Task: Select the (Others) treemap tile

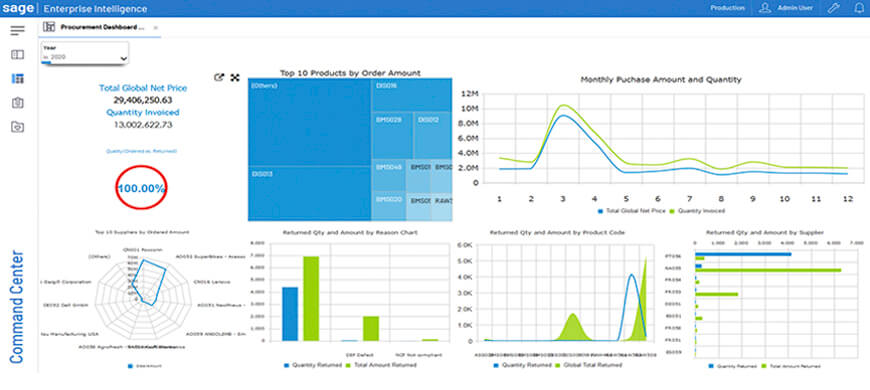Action: click(x=309, y=122)
